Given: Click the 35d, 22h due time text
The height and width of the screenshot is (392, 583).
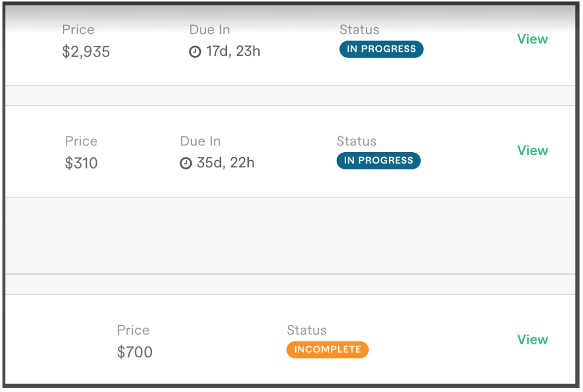Looking at the screenshot, I should (225, 163).
